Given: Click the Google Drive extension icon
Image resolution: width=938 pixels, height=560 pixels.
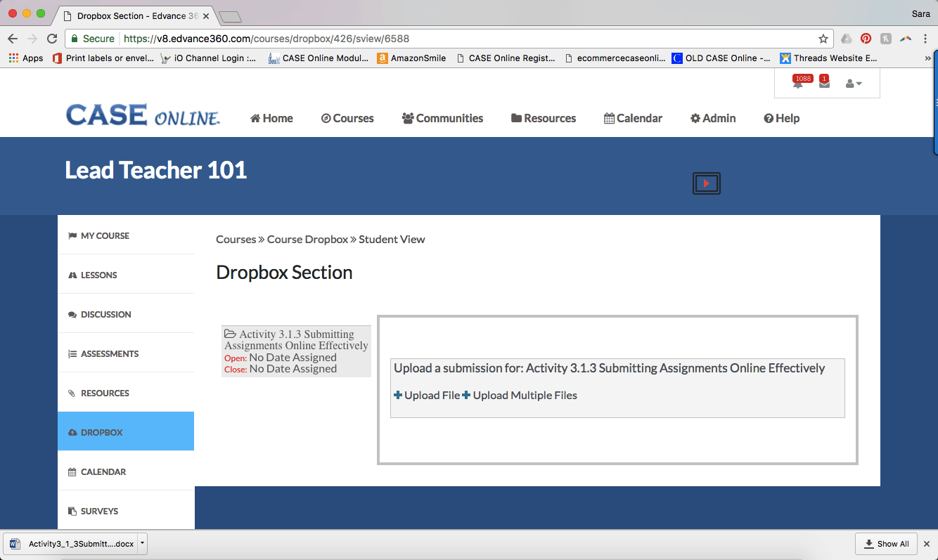Looking at the screenshot, I should [x=847, y=39].
